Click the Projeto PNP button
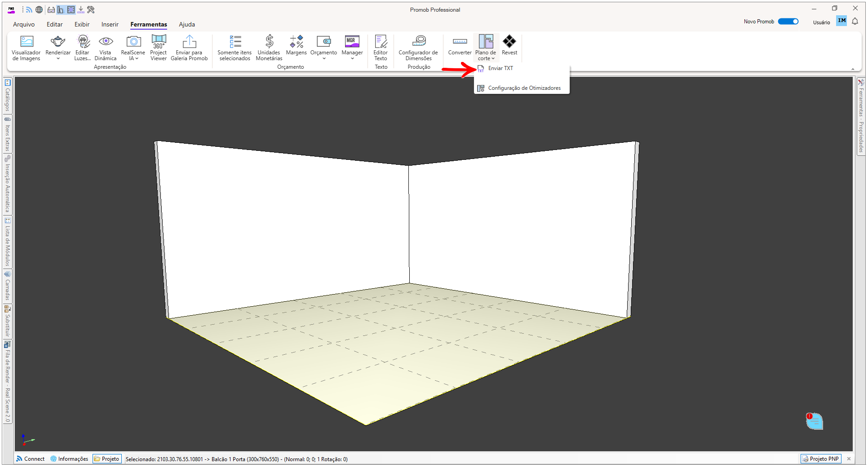 pos(821,459)
